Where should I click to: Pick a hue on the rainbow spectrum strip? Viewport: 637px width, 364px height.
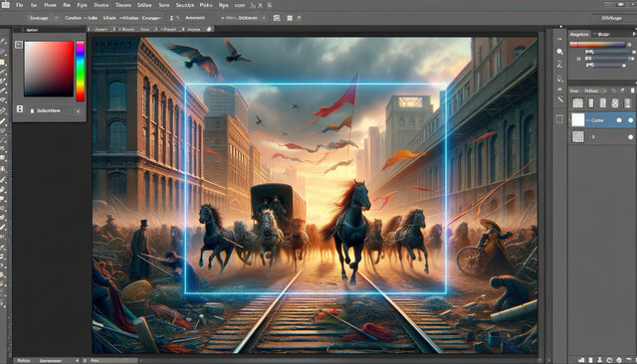(x=80, y=71)
